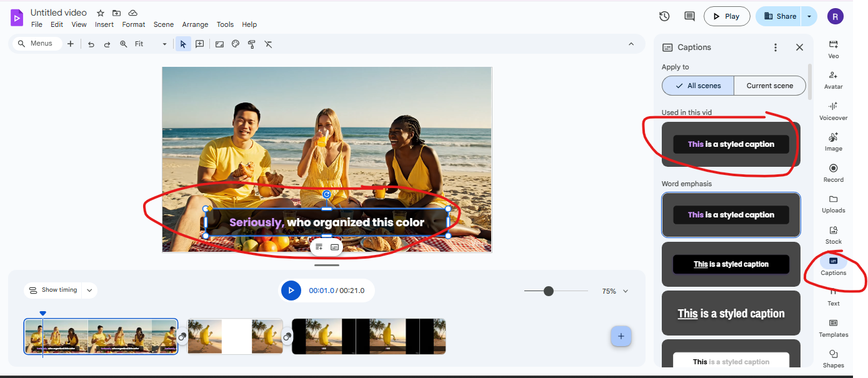This screenshot has width=868, height=378.
Task: Click the version history clock icon
Action: [x=664, y=16]
